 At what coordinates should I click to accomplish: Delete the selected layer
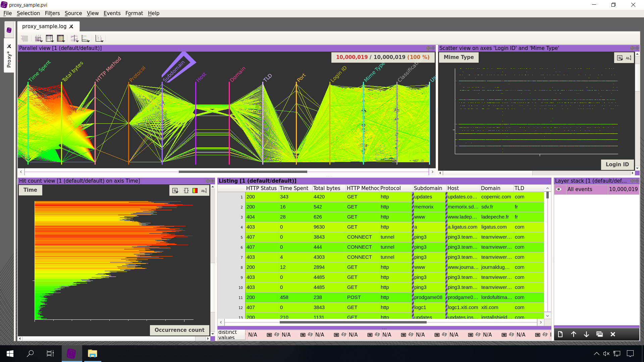(x=613, y=334)
